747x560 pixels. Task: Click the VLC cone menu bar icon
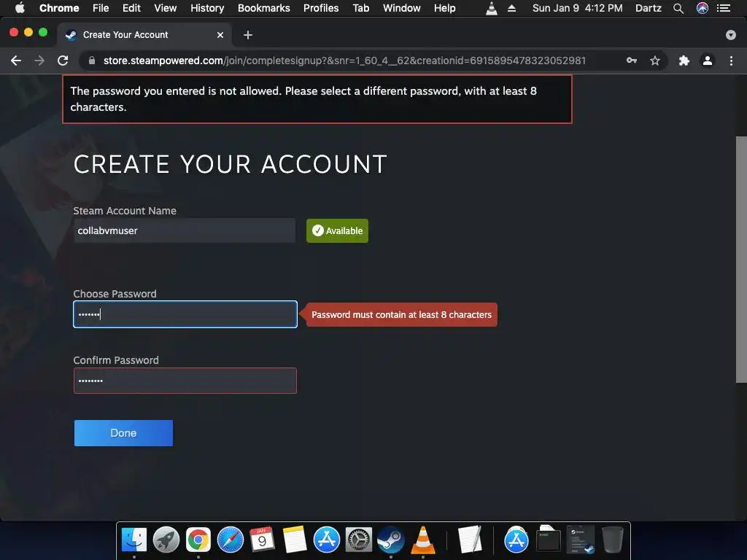492,8
